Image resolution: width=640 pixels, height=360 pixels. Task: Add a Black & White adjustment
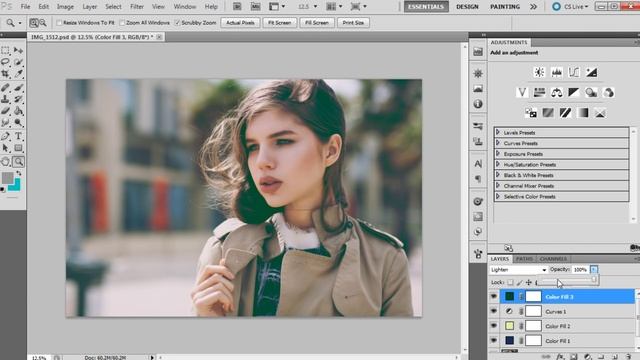coord(573,93)
